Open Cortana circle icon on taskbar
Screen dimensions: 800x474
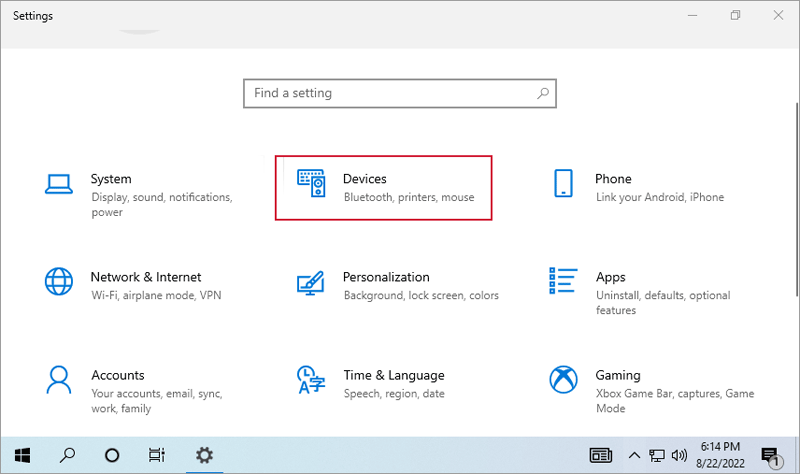pyautogui.click(x=112, y=455)
